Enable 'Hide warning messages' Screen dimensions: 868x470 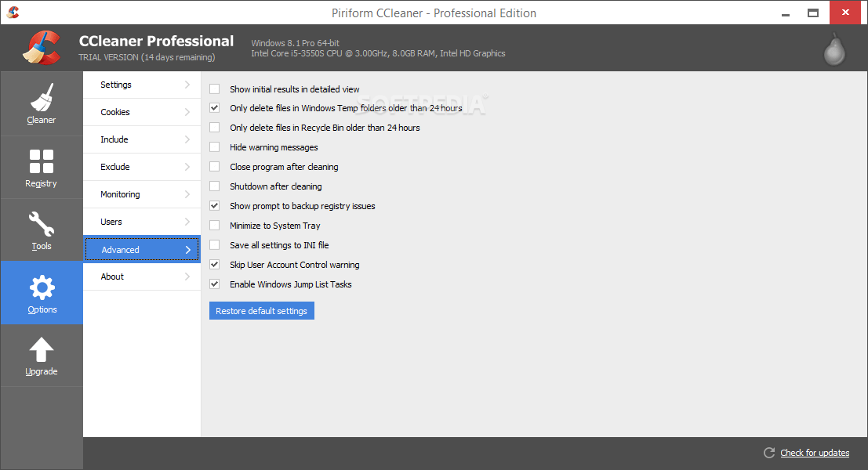coord(214,146)
